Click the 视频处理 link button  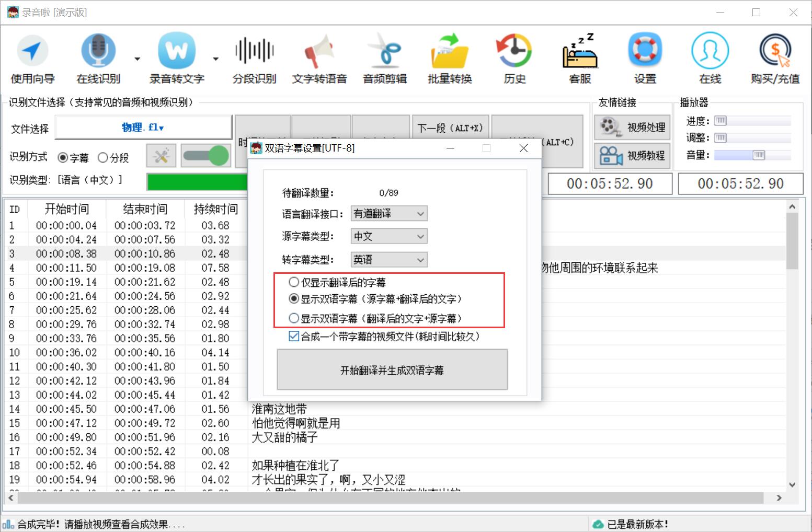pos(632,127)
